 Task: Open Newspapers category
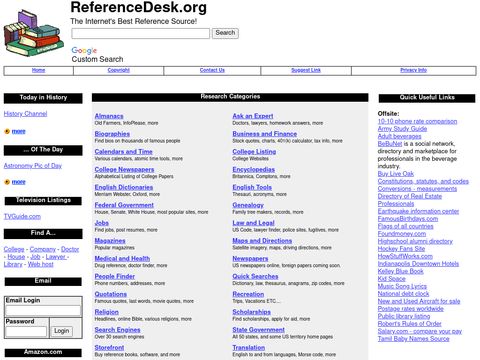point(250,258)
